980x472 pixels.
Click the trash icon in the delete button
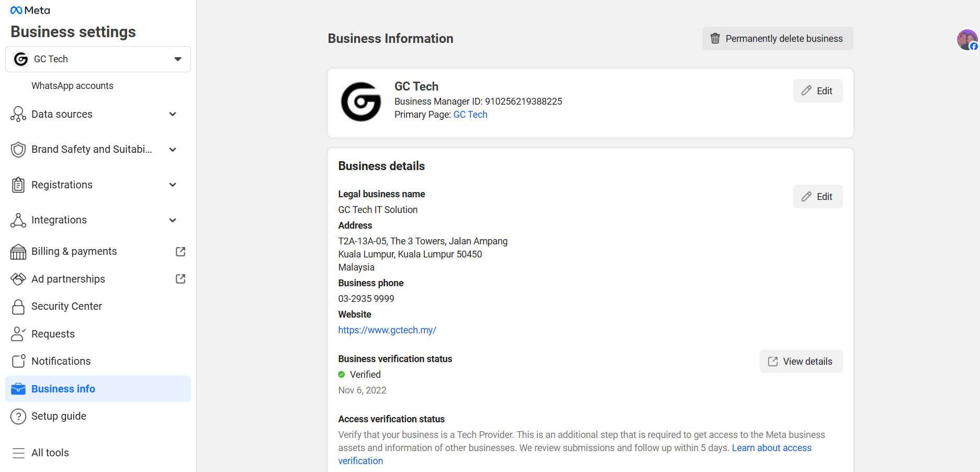click(x=715, y=39)
